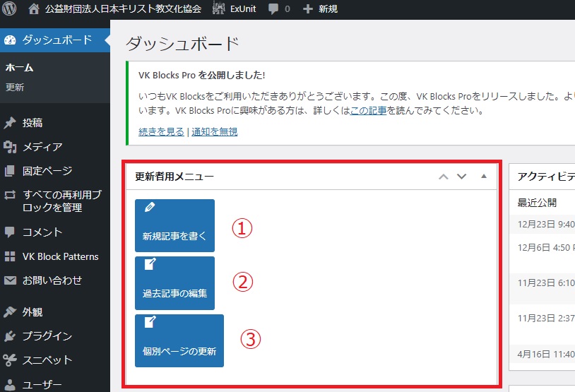
Task: Move 更新者用メニュー widget up
Action: coord(444,177)
